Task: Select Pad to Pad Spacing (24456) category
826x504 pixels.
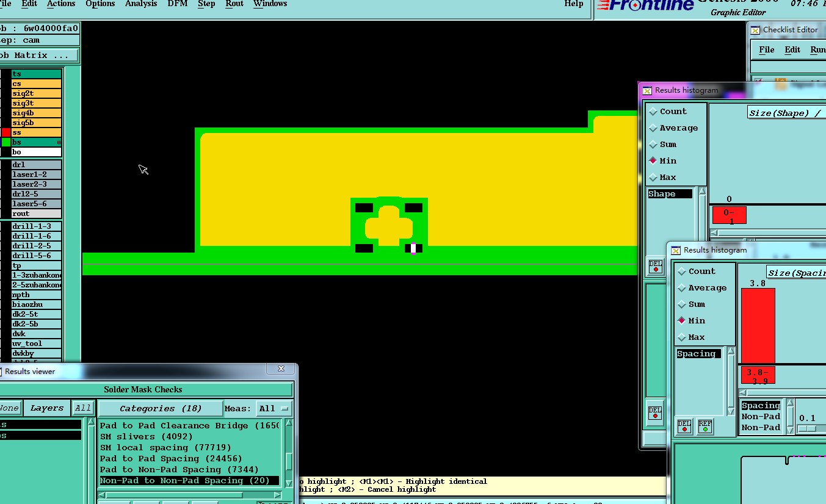Action: [189, 459]
